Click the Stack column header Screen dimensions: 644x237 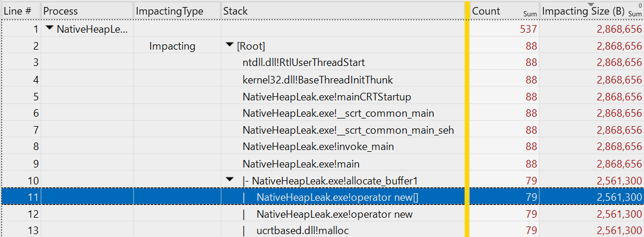pyautogui.click(x=235, y=11)
